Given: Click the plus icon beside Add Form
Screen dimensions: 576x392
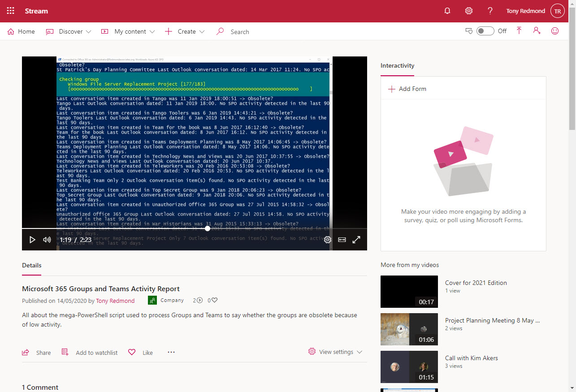Looking at the screenshot, I should (391, 89).
